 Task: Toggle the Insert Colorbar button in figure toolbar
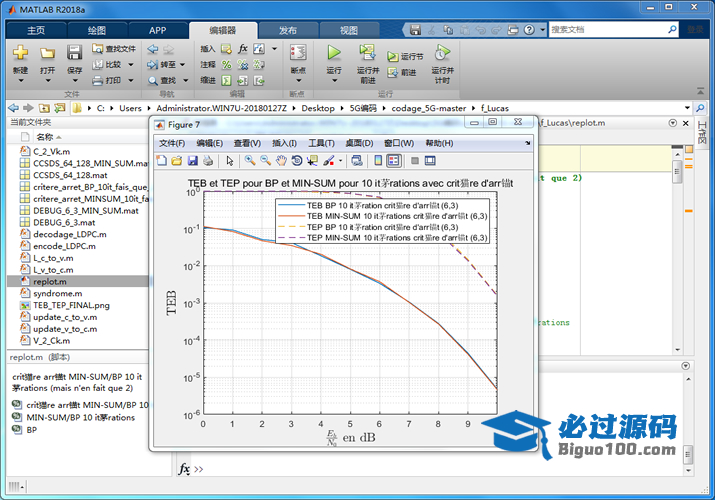[378, 160]
